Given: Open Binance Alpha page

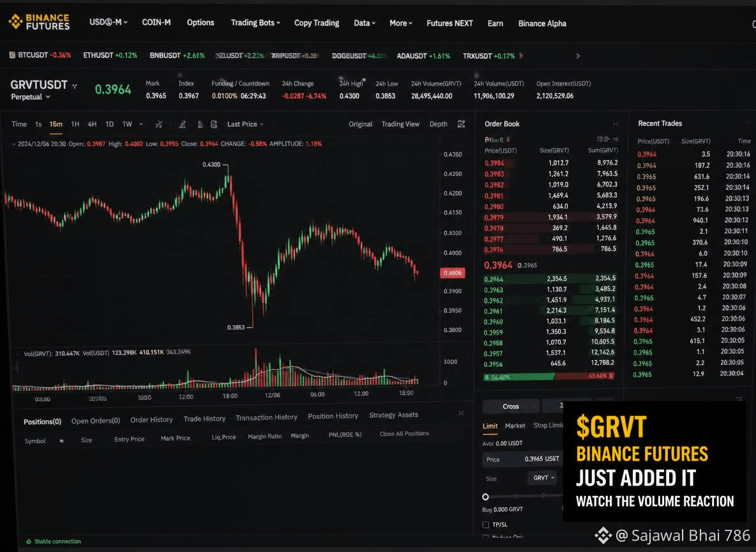Looking at the screenshot, I should tap(542, 23).
